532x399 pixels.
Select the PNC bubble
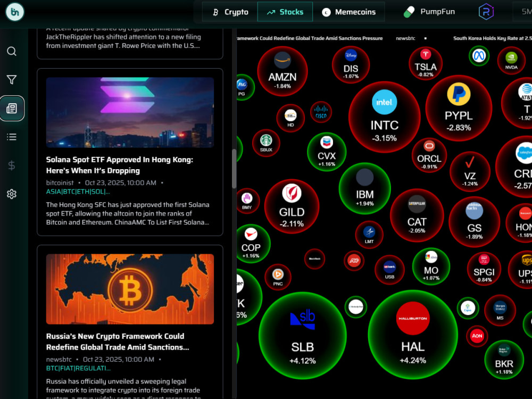click(x=278, y=277)
